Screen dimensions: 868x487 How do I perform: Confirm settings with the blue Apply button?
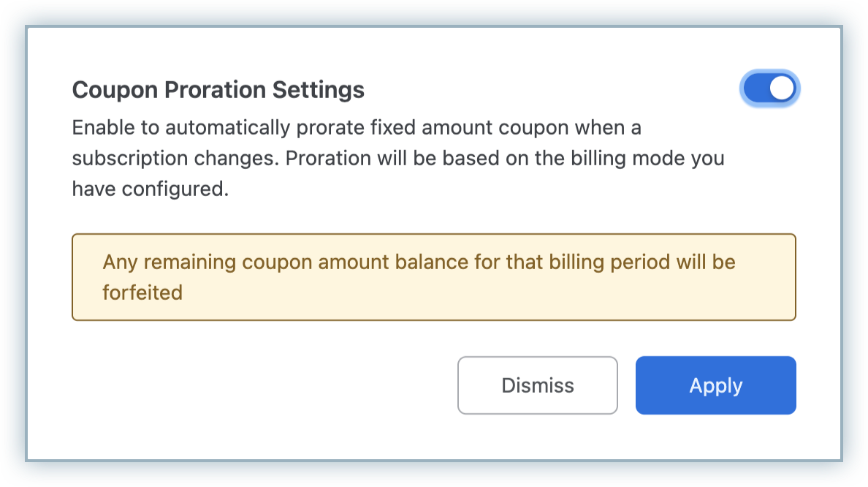[715, 385]
